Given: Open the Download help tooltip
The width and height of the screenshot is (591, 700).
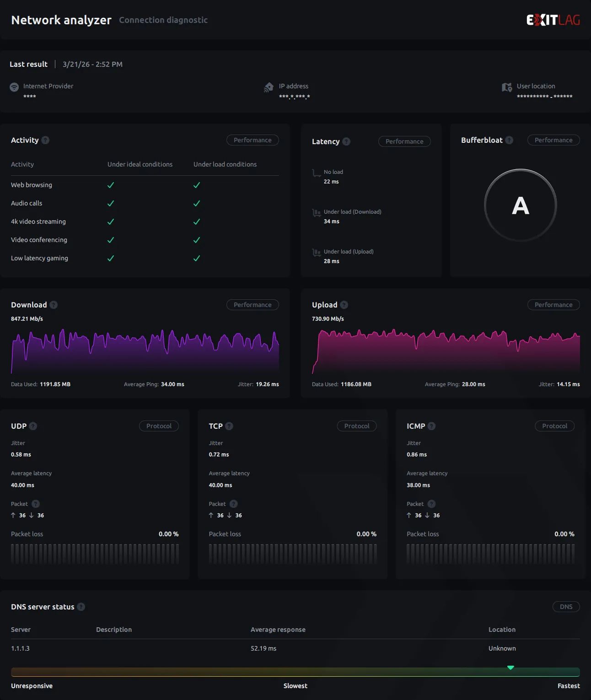Looking at the screenshot, I should click(x=53, y=305).
